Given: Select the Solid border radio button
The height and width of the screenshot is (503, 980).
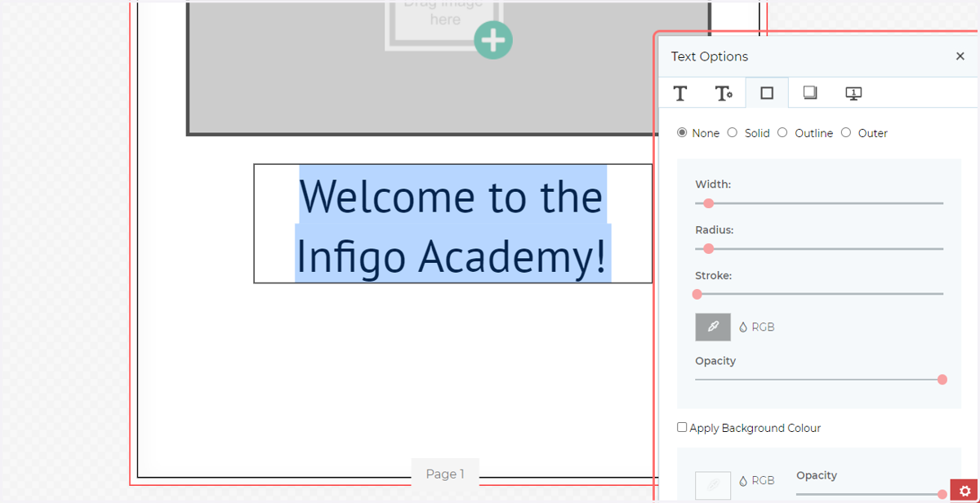Looking at the screenshot, I should pos(733,132).
